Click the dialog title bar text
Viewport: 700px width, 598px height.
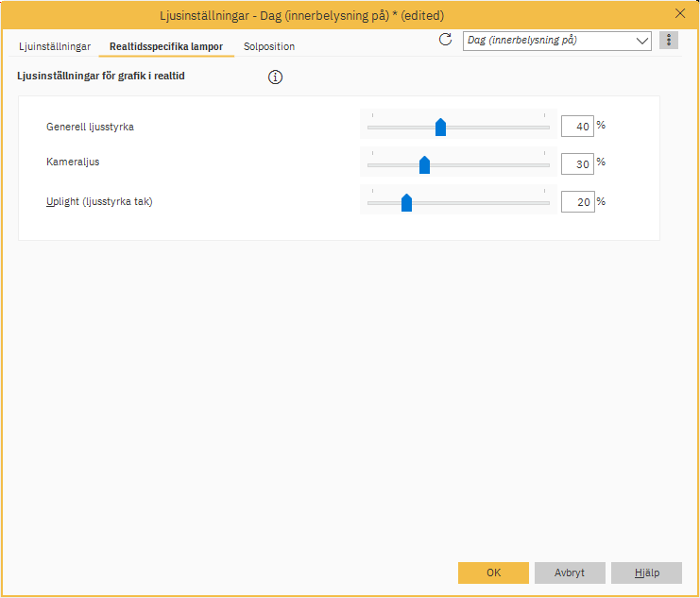coord(300,15)
